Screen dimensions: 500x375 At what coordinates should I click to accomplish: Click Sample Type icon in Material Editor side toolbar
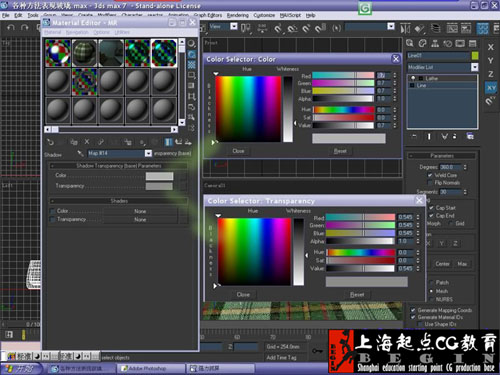coord(192,44)
